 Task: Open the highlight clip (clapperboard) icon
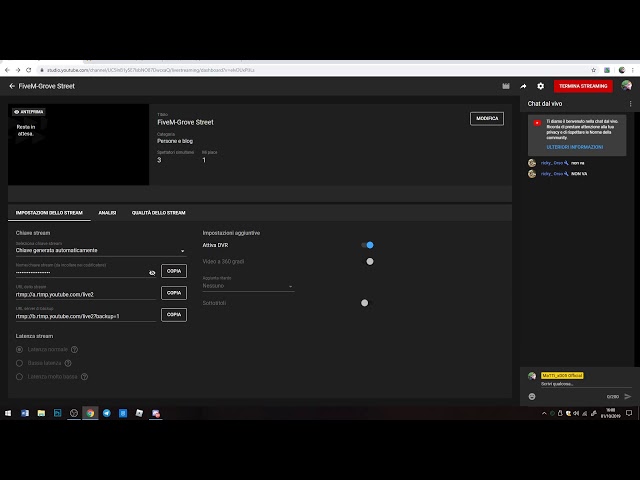506,86
